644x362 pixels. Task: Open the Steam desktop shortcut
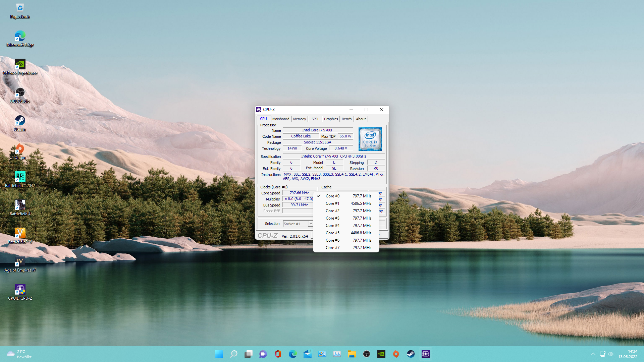(20, 123)
